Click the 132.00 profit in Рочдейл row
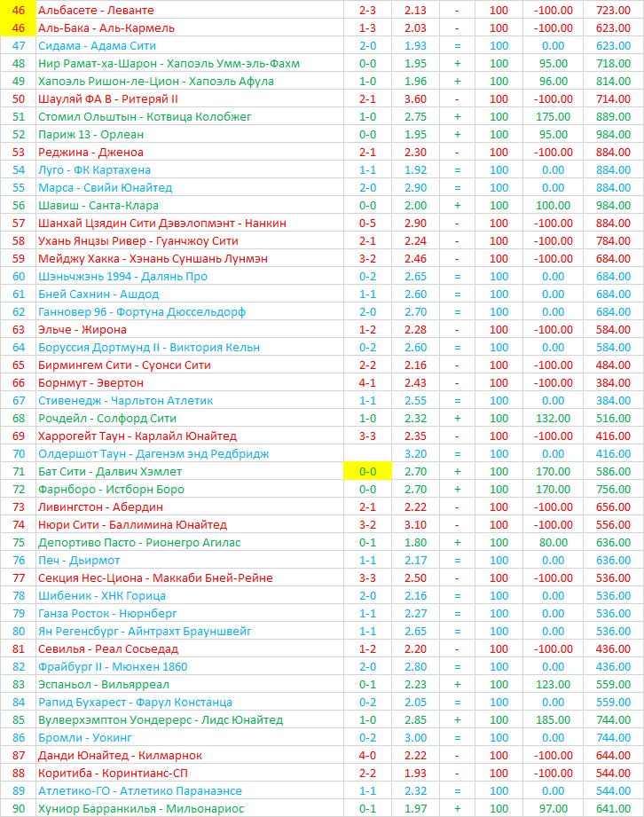Screen dimensions: 644x817 coord(554,418)
